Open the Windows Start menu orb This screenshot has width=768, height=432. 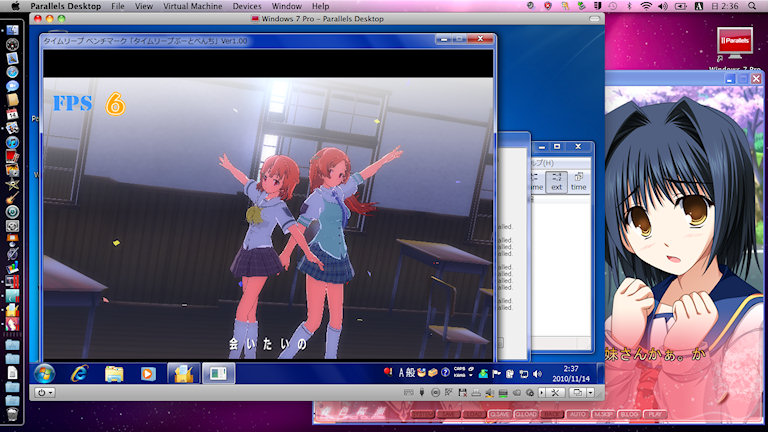point(45,374)
